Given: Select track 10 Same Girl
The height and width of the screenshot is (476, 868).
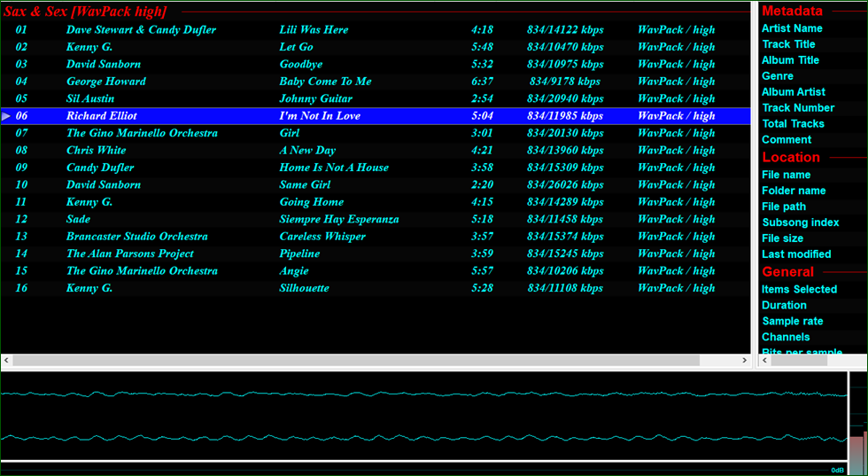Looking at the screenshot, I should tap(376, 184).
